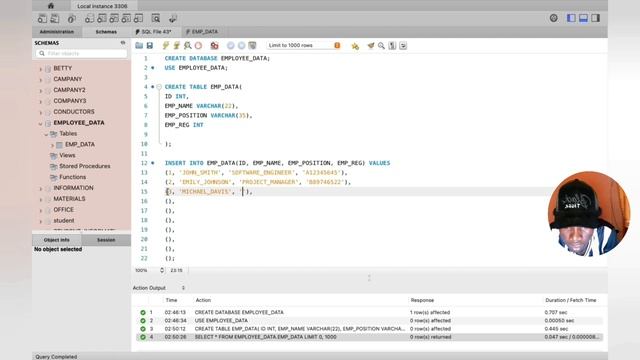The width and height of the screenshot is (640, 360).
Task: Save snippet star icon
Action: 355,46
